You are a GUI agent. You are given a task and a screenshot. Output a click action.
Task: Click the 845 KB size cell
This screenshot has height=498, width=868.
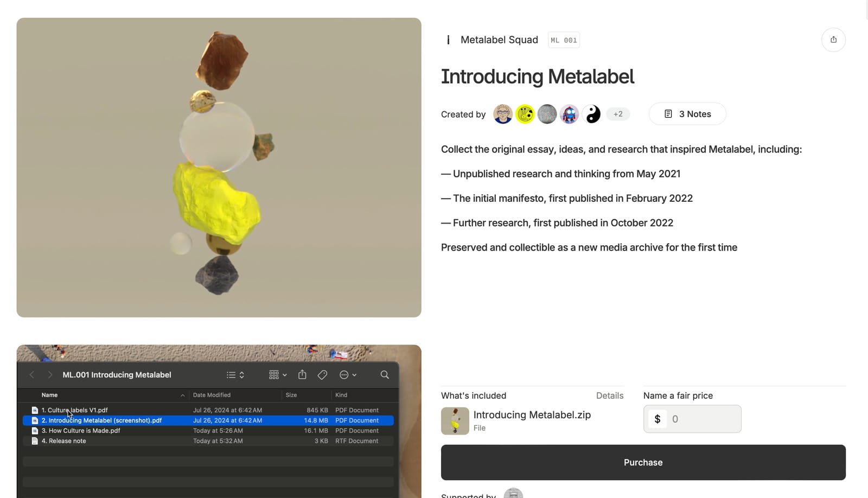(317, 410)
